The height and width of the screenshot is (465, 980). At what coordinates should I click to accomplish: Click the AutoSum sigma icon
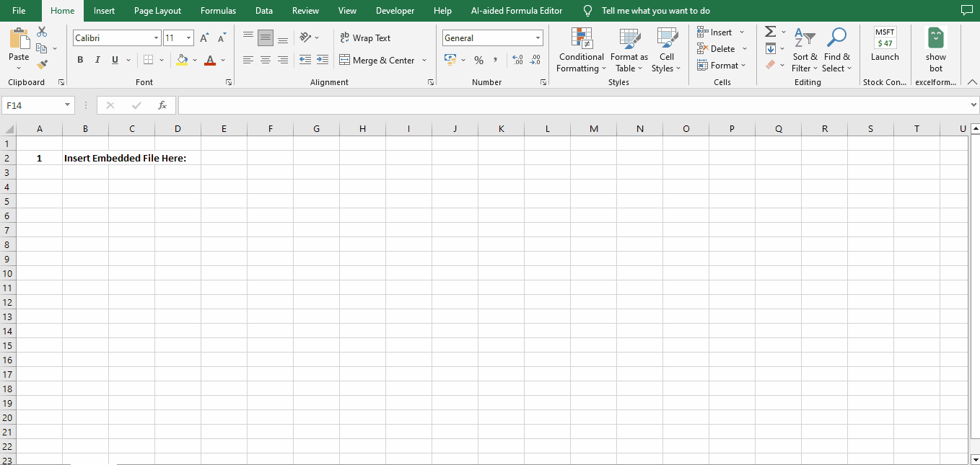click(769, 32)
